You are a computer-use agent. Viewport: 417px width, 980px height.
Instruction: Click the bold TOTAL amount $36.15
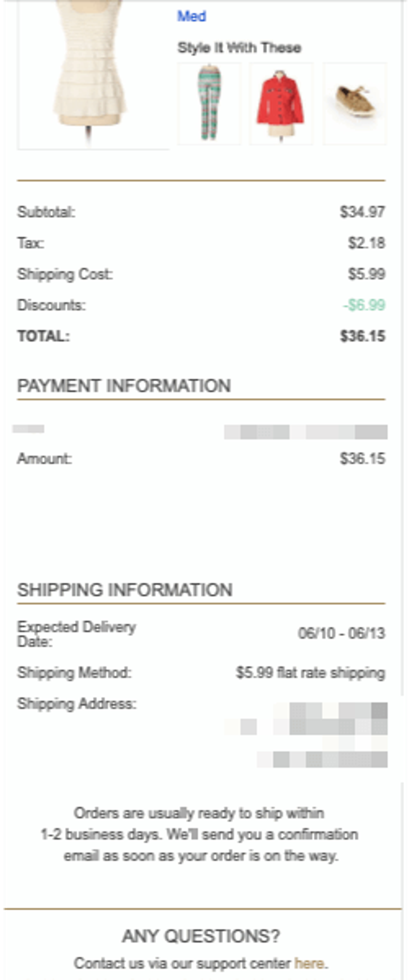click(x=362, y=336)
